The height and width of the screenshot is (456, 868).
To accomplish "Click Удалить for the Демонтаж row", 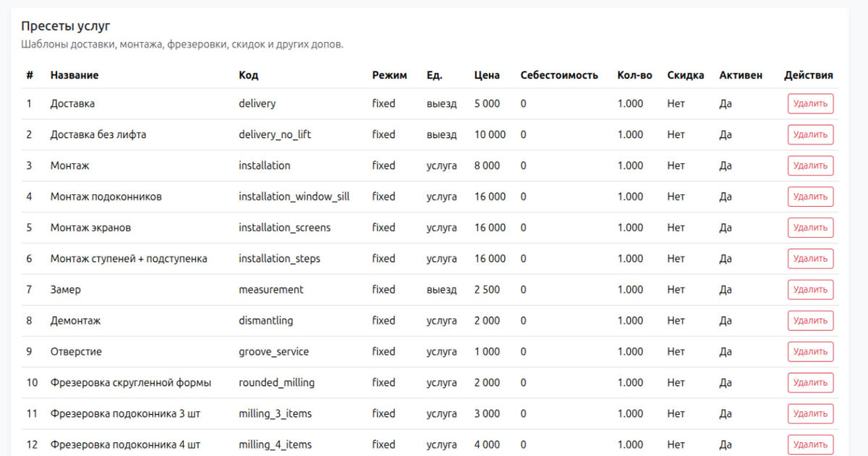I will tap(810, 321).
